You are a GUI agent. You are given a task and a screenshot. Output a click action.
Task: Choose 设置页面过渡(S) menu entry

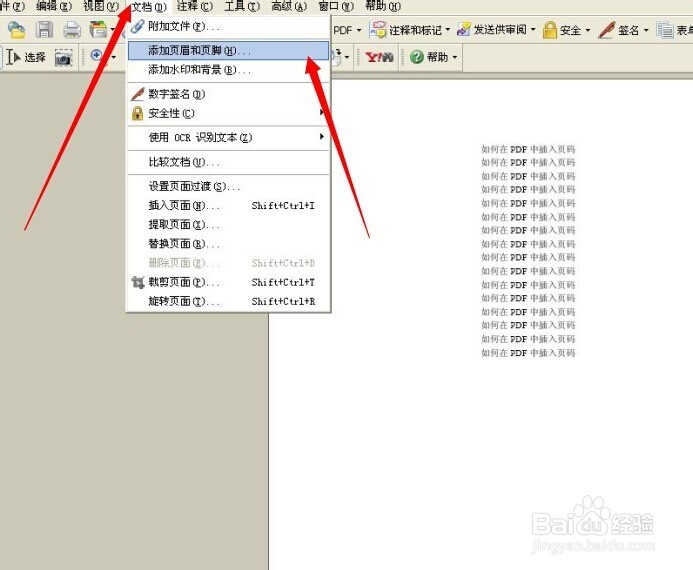tap(228, 186)
